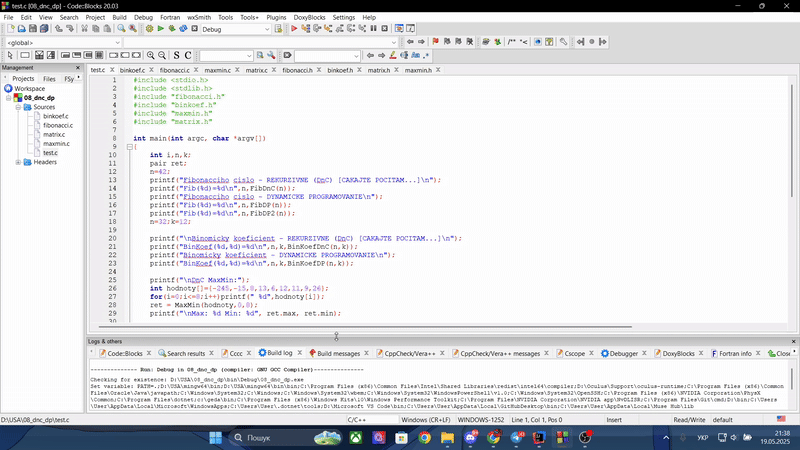Click the editor vertical scrollbar

[x=792, y=140]
